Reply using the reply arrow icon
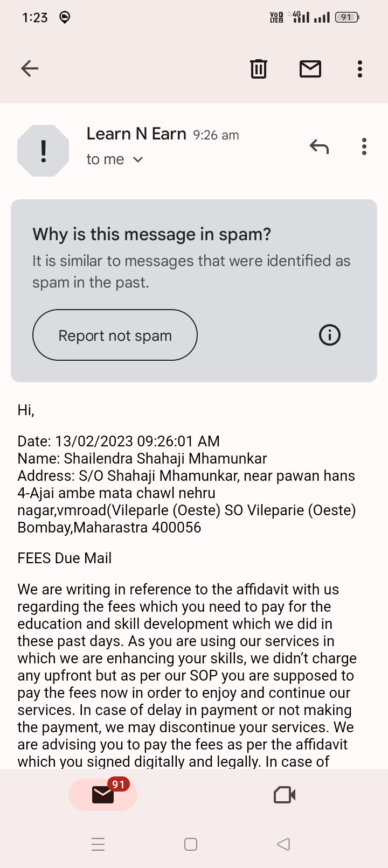The width and height of the screenshot is (388, 868). [x=319, y=146]
